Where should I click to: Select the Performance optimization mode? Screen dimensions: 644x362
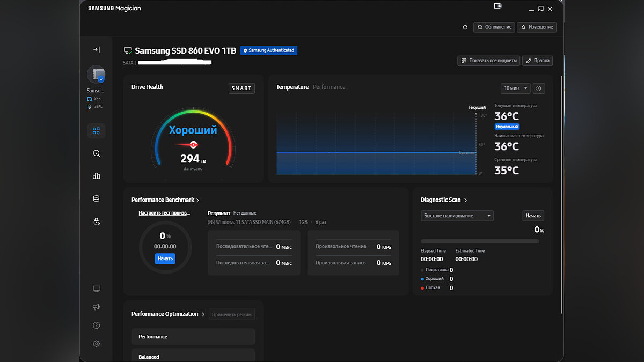[x=193, y=337]
